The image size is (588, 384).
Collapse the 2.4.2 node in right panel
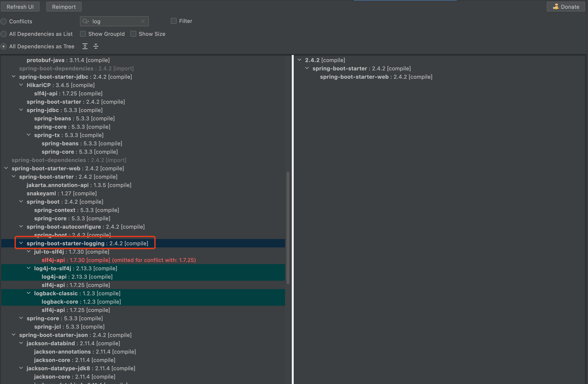coord(299,60)
